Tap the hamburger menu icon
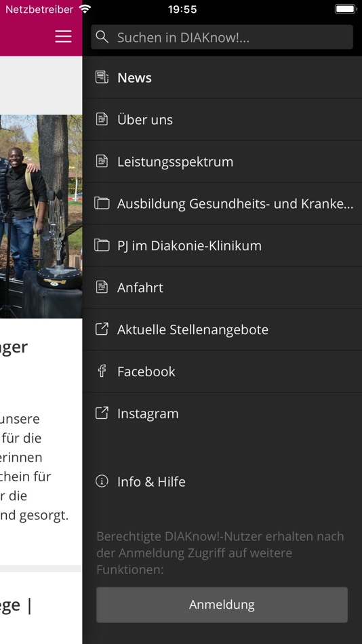 tap(63, 37)
